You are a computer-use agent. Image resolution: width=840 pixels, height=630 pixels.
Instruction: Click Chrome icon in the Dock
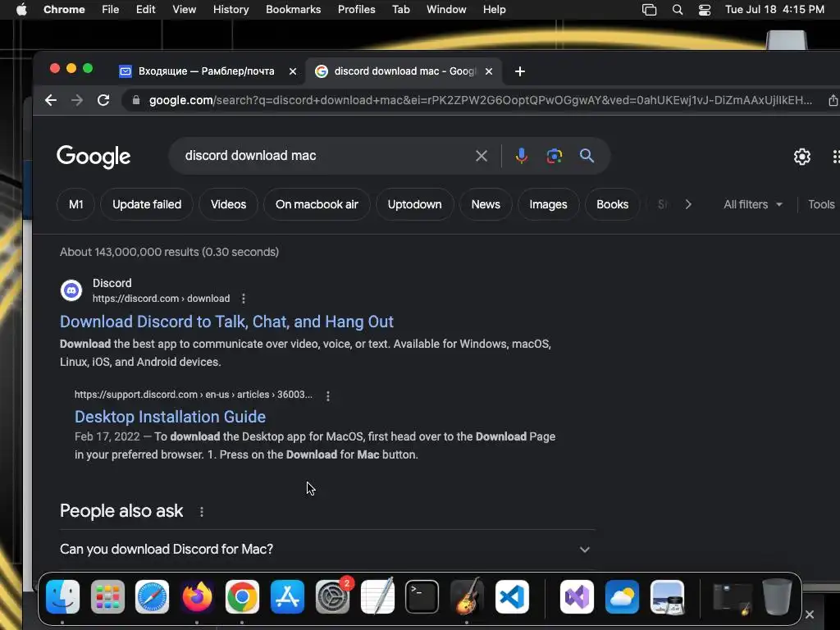[x=242, y=597]
